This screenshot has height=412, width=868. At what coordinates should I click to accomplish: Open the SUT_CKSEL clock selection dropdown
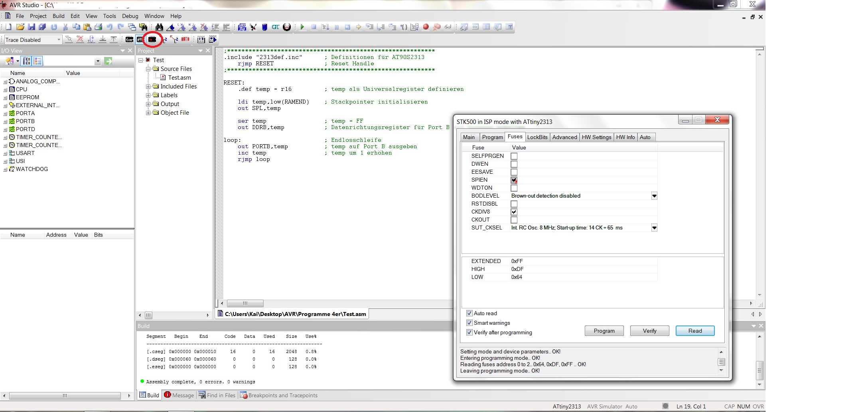654,228
